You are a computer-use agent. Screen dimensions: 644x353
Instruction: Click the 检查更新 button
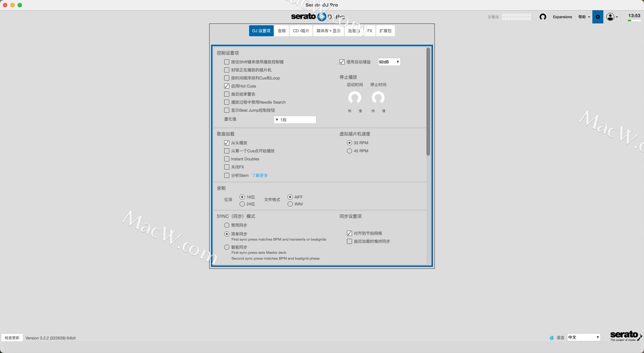pos(12,338)
